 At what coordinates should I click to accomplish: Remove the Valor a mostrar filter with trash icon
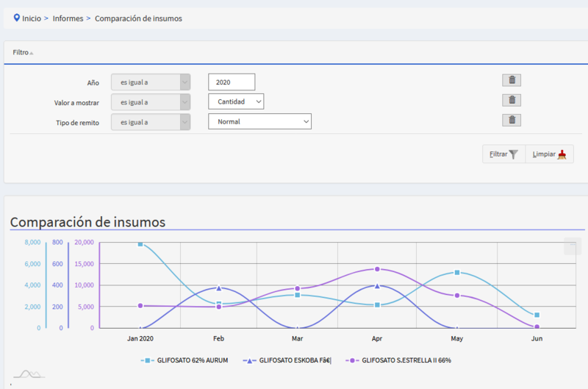(512, 101)
